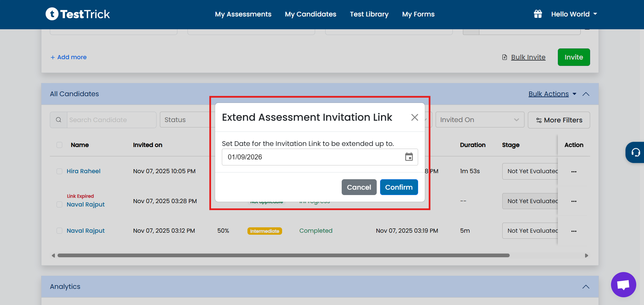Image resolution: width=644 pixels, height=305 pixels.
Task: Open the calendar date picker icon
Action: pos(409,157)
